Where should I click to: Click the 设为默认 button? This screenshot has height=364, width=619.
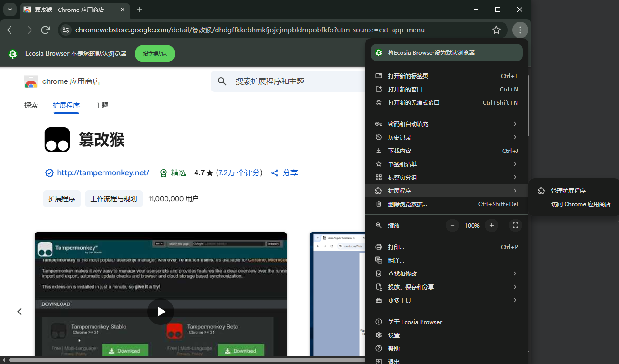[x=155, y=53]
